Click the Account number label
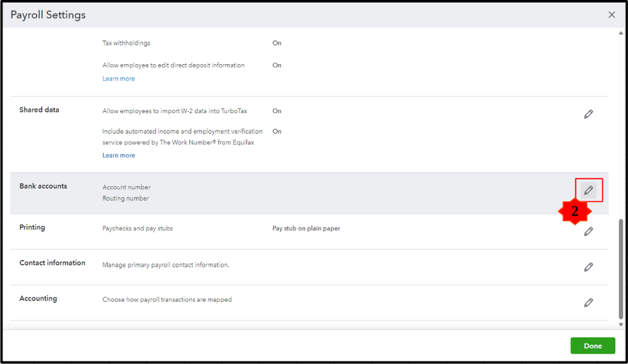Screen dimensions: 628x364 (x=126, y=187)
